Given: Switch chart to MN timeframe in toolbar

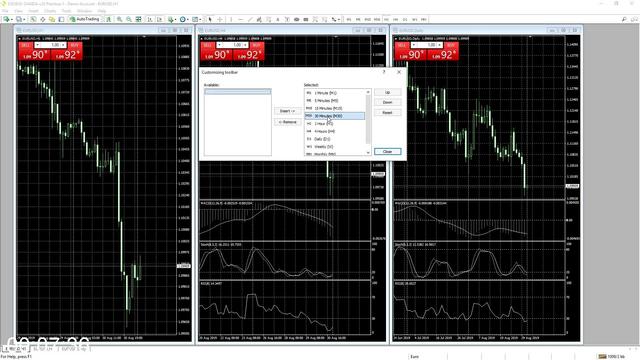Looking at the screenshot, I should pyautogui.click(x=424, y=19).
